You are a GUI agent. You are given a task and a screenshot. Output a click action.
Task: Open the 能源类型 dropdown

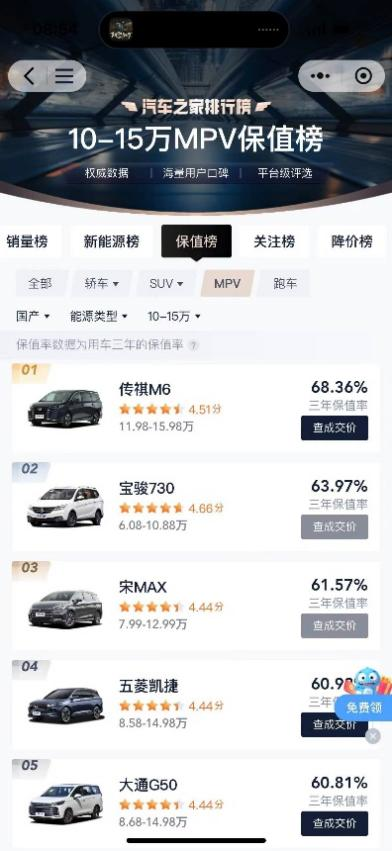click(99, 316)
